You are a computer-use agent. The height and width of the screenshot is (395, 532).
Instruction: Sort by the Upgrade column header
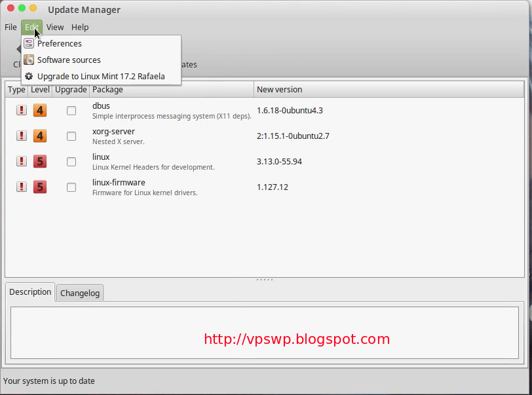(71, 90)
